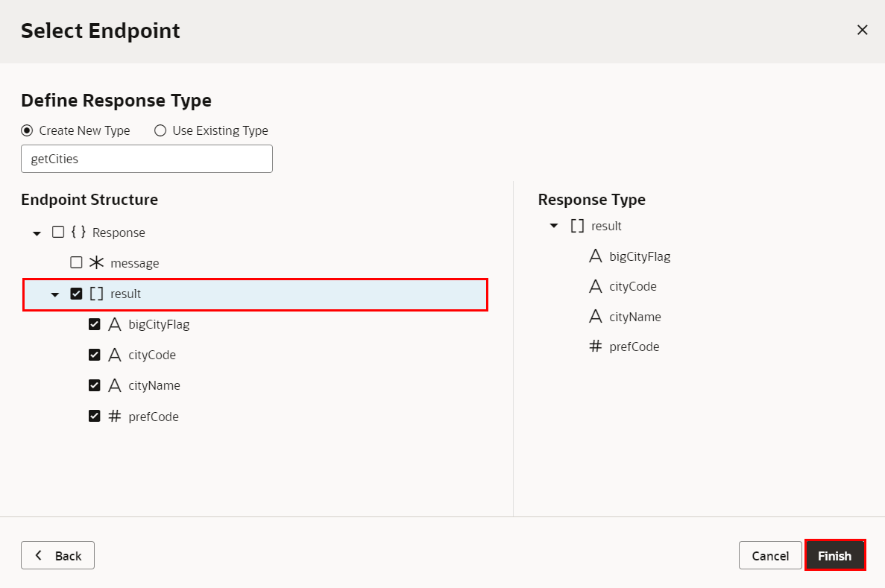Collapse the result node in Response Type

tap(553, 226)
